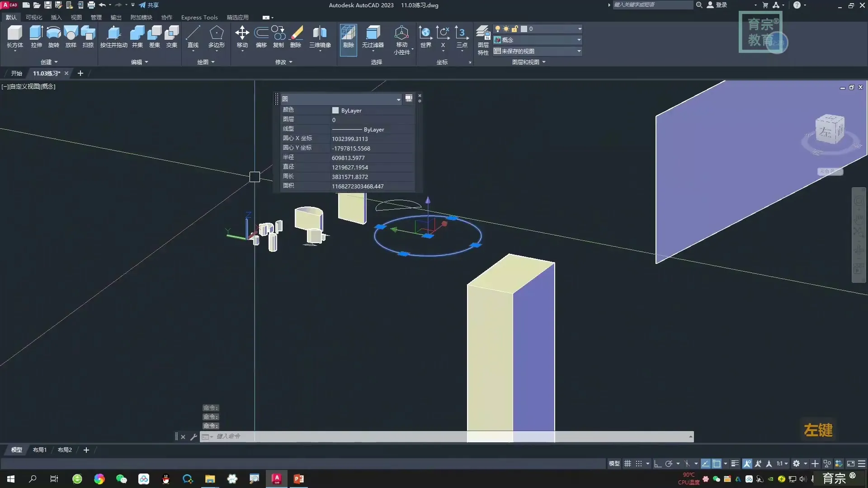Expand the layer selector dropdown
The image size is (868, 488).
(x=580, y=29)
